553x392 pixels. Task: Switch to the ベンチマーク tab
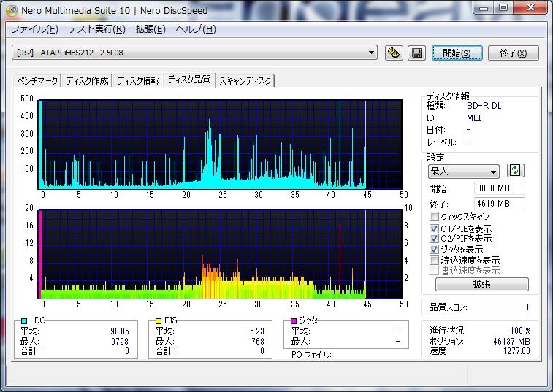[37, 81]
